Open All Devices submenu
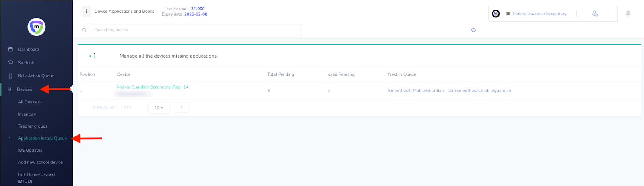Image resolution: width=644 pixels, height=186 pixels. pos(29,102)
